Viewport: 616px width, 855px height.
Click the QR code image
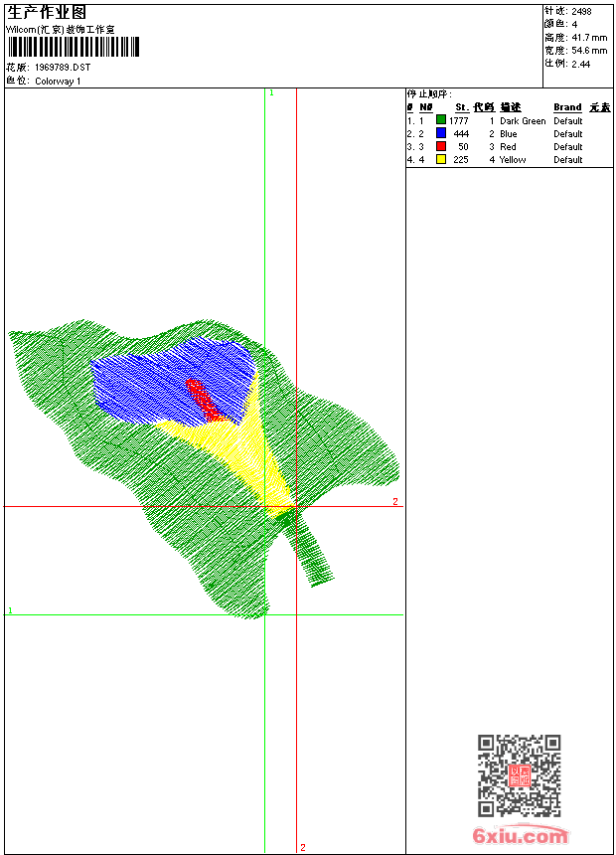coord(519,775)
